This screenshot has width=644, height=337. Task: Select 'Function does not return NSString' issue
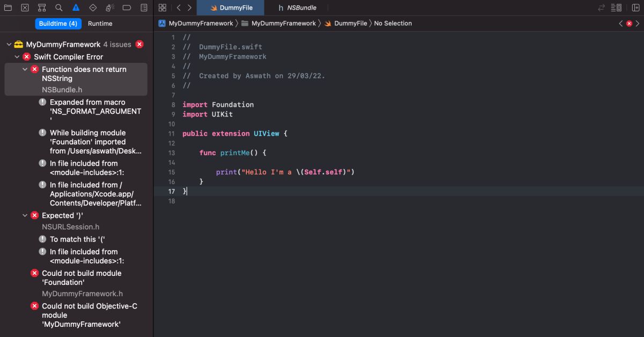[76, 79]
